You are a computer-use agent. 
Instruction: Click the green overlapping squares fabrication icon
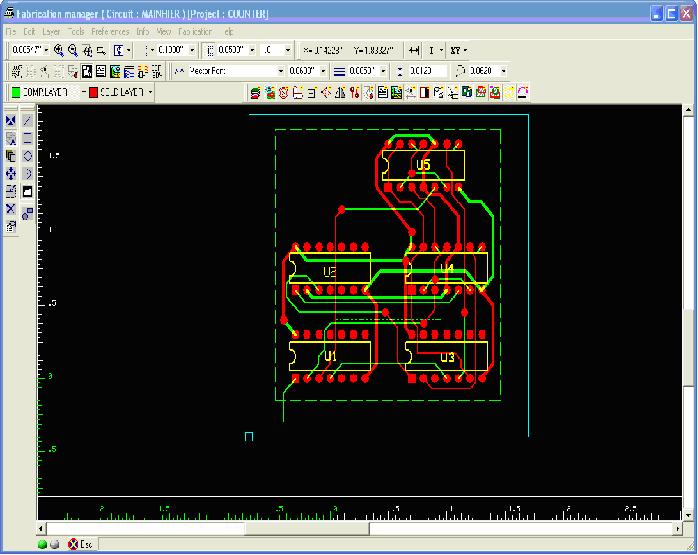click(x=467, y=93)
